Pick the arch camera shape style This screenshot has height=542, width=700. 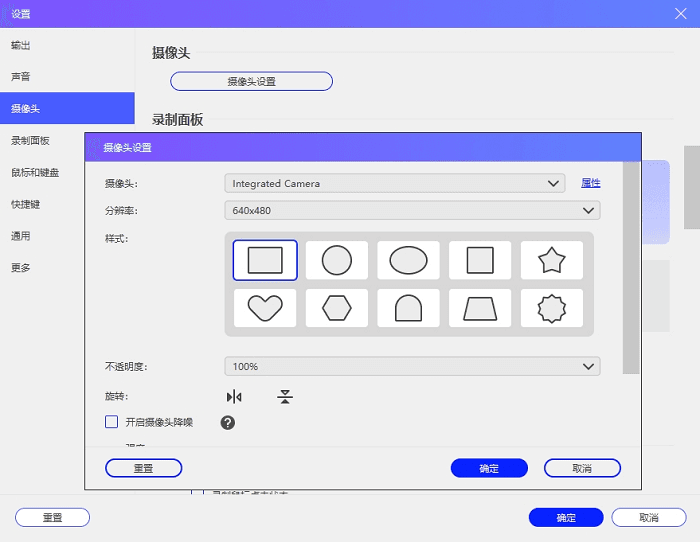(x=408, y=308)
